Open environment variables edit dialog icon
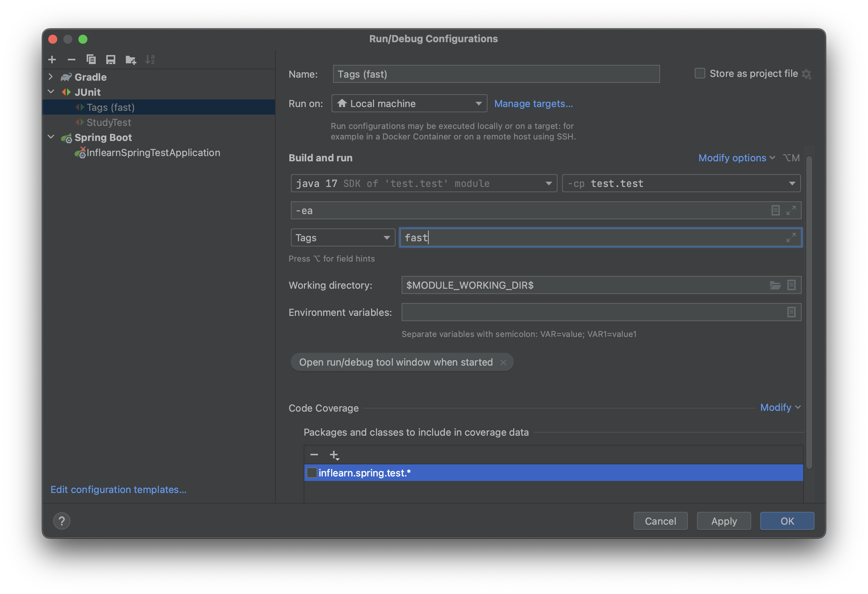Screen dimensions: 868x594 (x=791, y=312)
